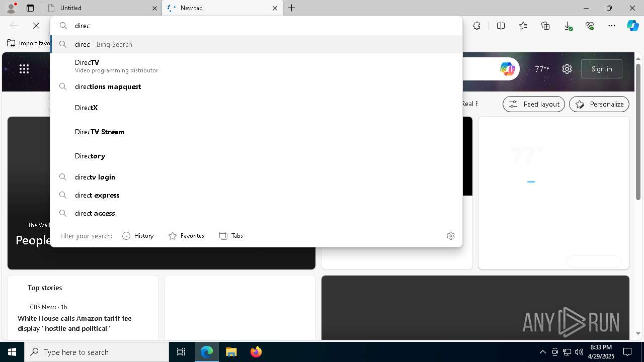The width and height of the screenshot is (644, 362).
Task: Filter search by History
Action: tap(138, 236)
